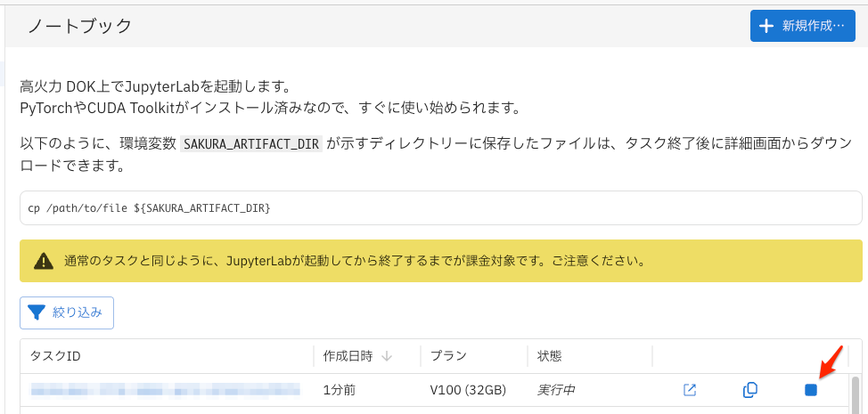The image size is (868, 414).
Task: Open the 絞り込み filter options
Action: (67, 313)
